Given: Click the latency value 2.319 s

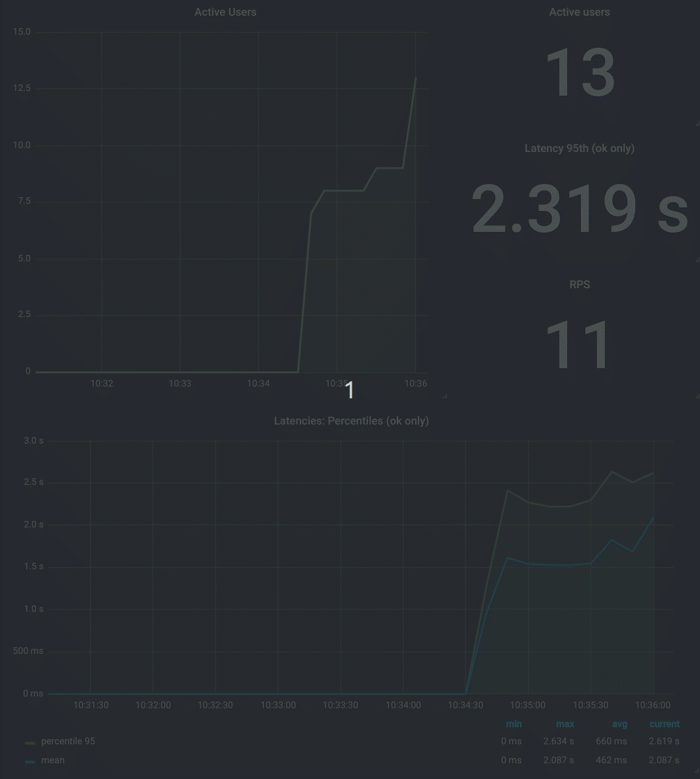Looking at the screenshot, I should (580, 208).
